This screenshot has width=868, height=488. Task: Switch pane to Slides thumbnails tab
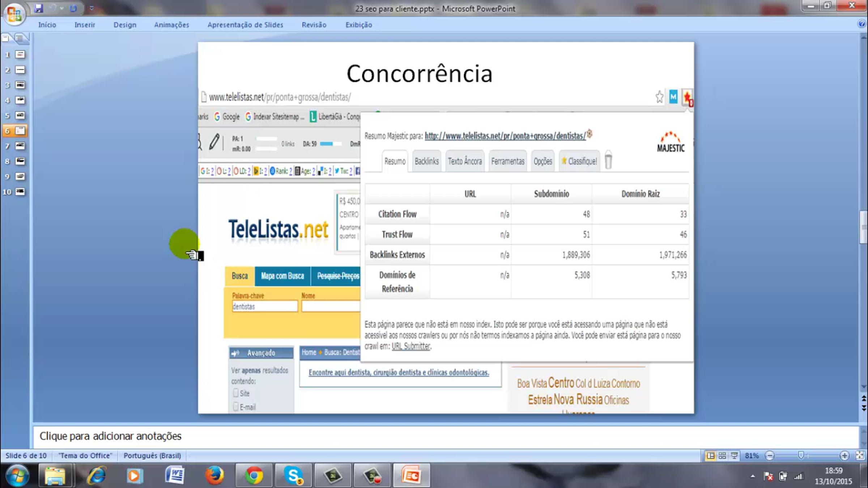point(6,38)
